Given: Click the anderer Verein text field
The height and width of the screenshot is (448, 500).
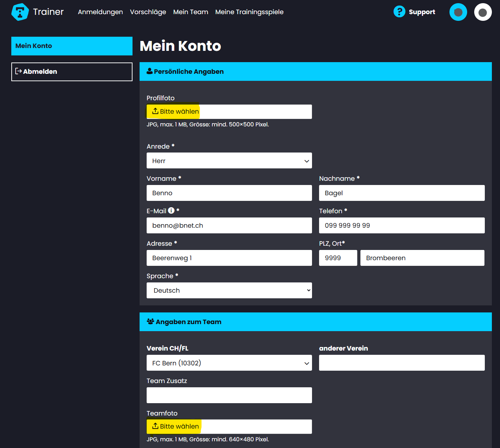Looking at the screenshot, I should (x=401, y=363).
